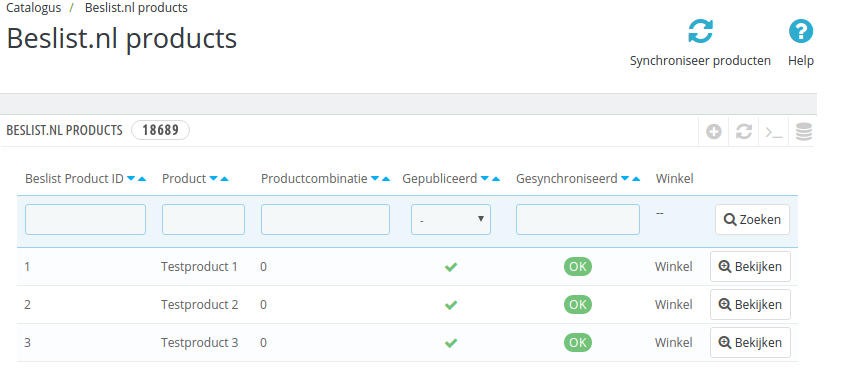The width and height of the screenshot is (855, 382).
Task: Click the Winkel cell in Testproduct 3 row
Action: point(674,343)
